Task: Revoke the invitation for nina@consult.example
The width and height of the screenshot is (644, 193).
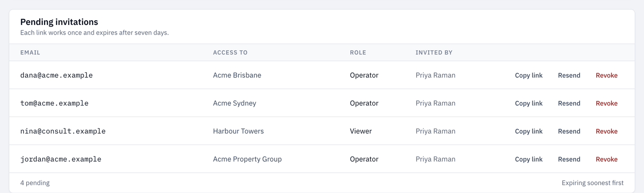Action: tap(607, 131)
